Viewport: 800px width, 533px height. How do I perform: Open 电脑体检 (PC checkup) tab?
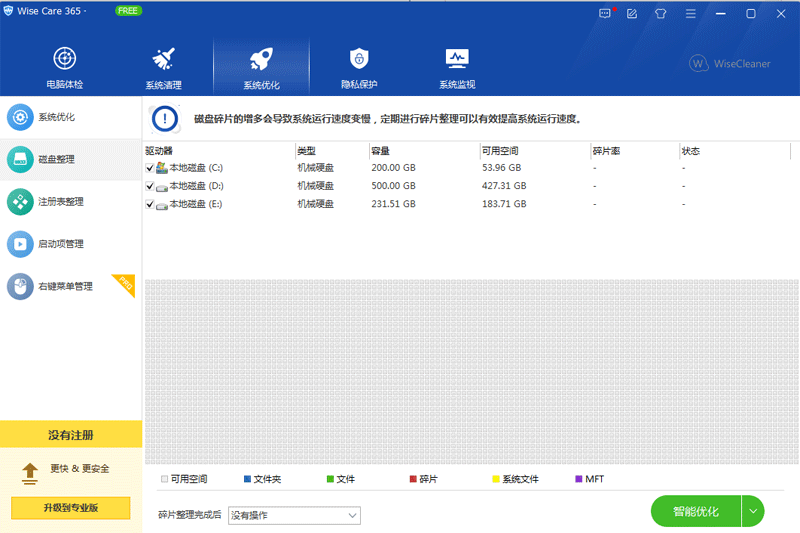(x=65, y=66)
